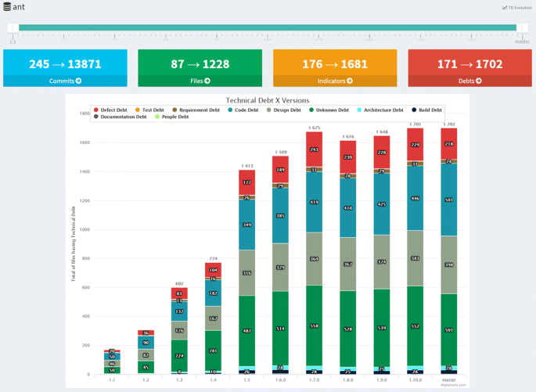
Task: Click the Highcharts.com credit link
Action: point(453,385)
